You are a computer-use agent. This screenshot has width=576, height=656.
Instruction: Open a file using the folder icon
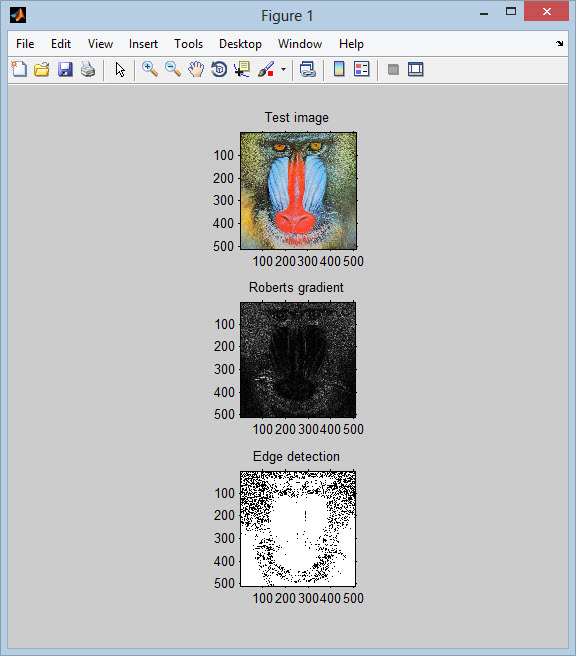coord(42,69)
